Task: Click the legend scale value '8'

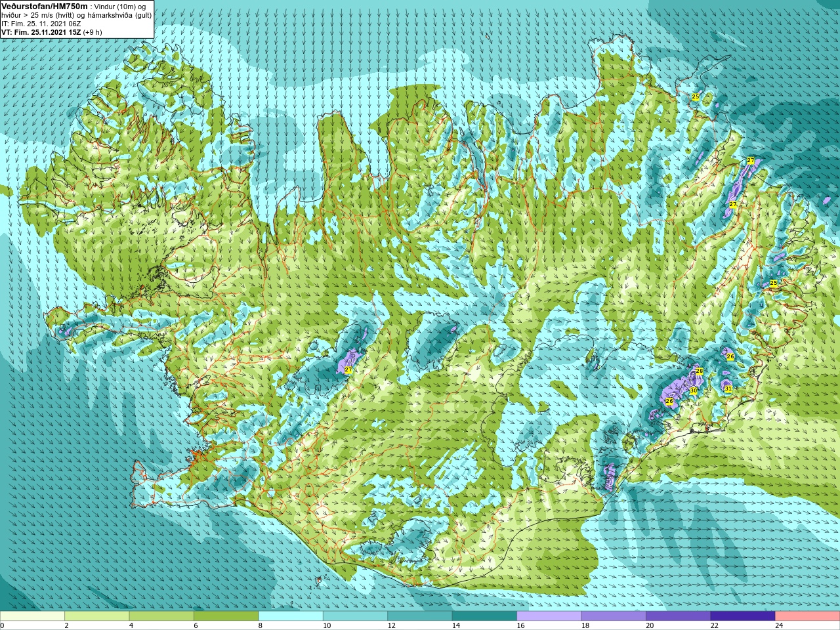Action: click(260, 625)
